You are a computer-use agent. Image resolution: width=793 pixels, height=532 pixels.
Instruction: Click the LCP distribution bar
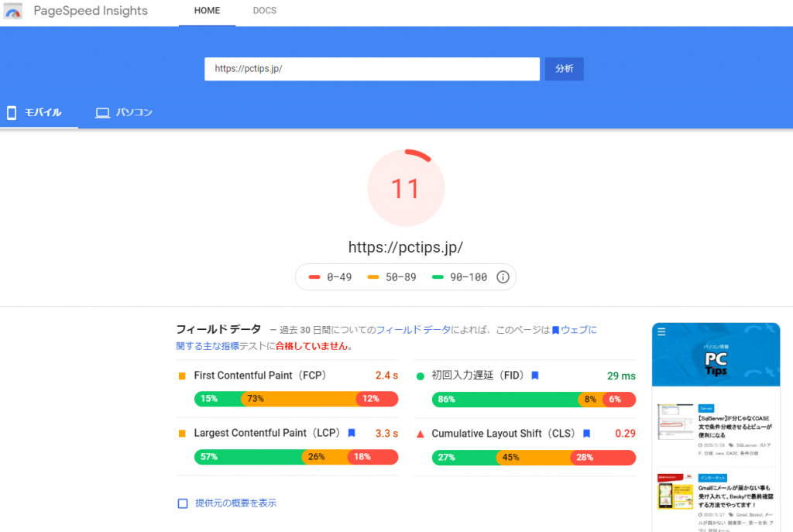coord(297,457)
